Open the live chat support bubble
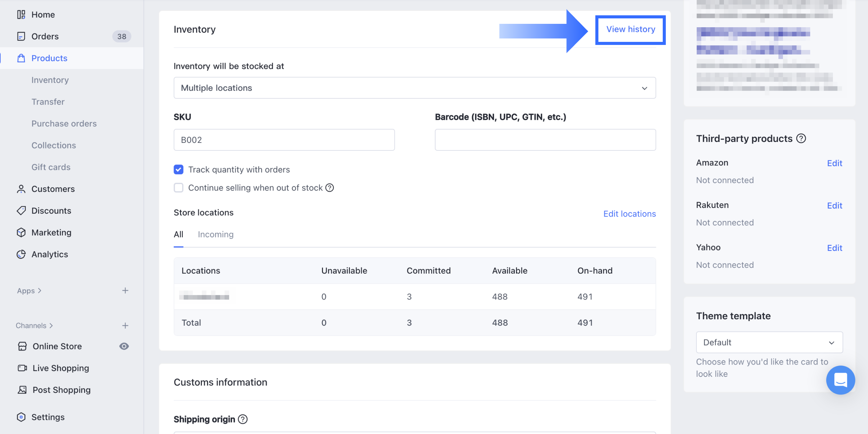The width and height of the screenshot is (868, 434). 840,380
